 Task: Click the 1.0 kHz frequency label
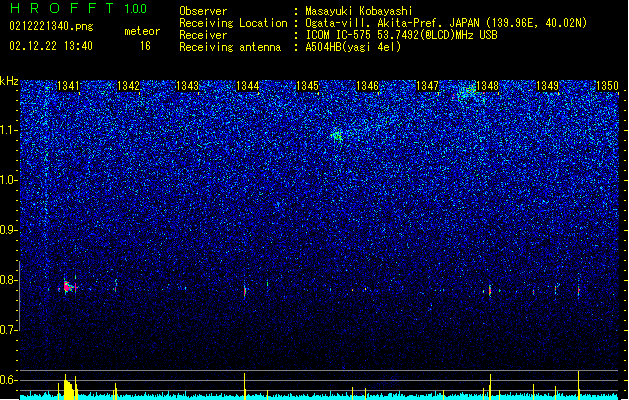tap(9, 180)
